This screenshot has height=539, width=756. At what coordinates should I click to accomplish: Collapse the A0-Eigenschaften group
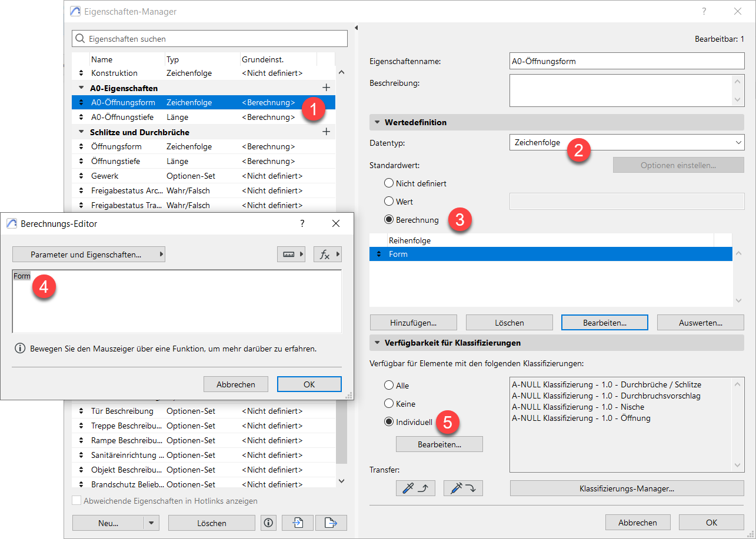pos(81,88)
